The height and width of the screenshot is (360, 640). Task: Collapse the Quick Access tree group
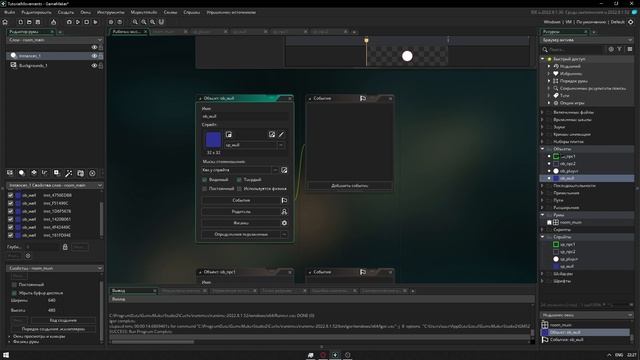click(543, 59)
